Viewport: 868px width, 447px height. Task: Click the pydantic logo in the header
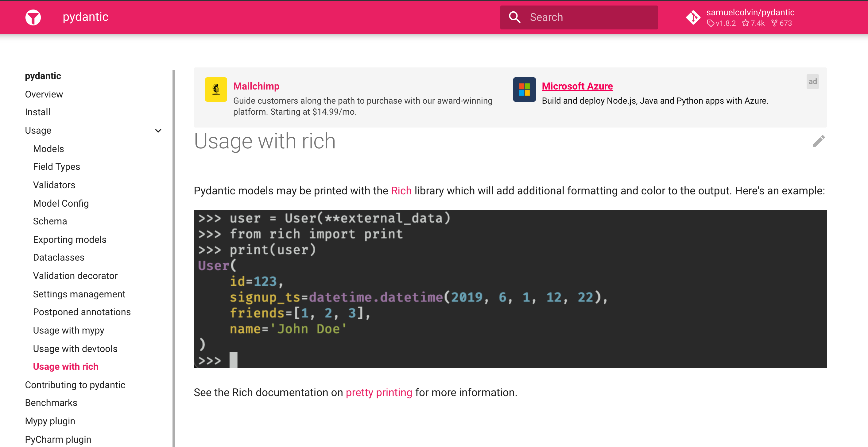[33, 17]
